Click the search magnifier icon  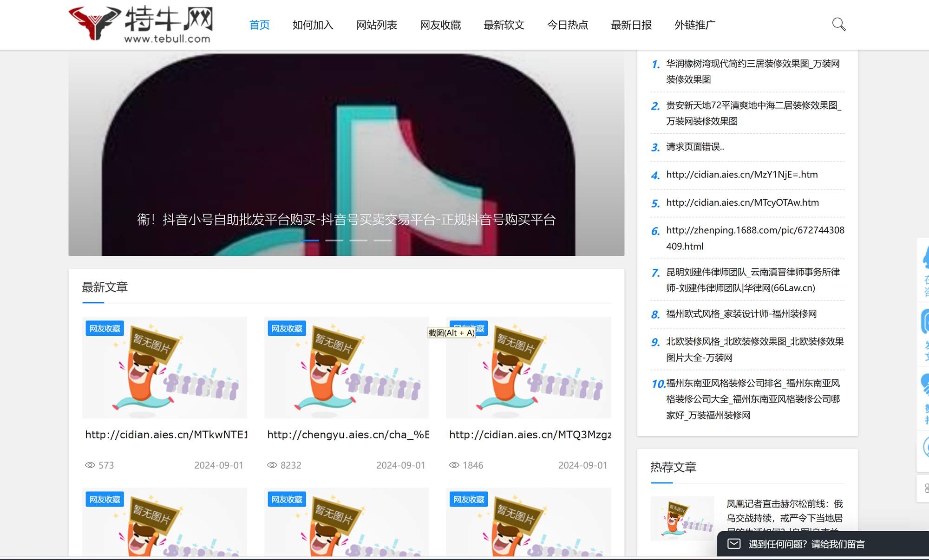tap(838, 24)
